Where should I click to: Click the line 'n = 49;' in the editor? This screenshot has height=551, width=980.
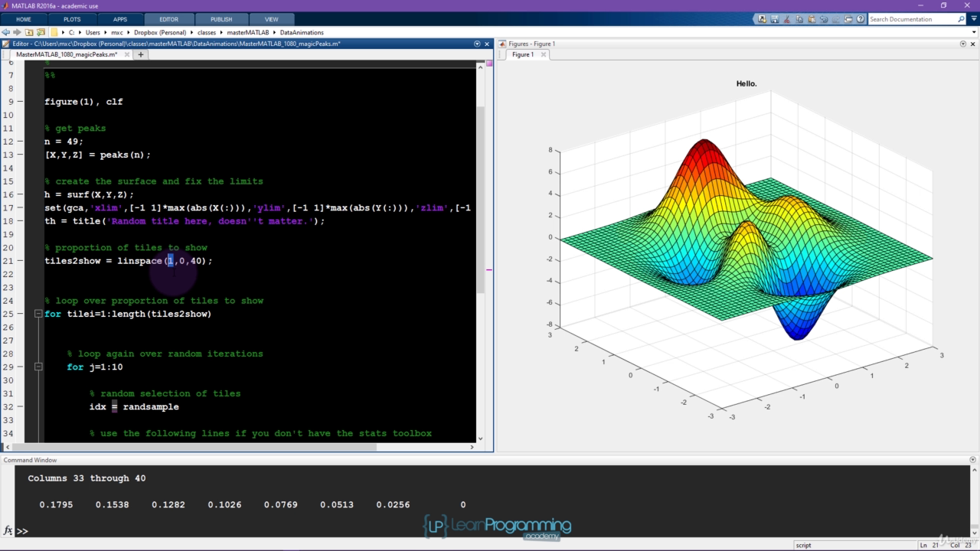click(x=64, y=142)
